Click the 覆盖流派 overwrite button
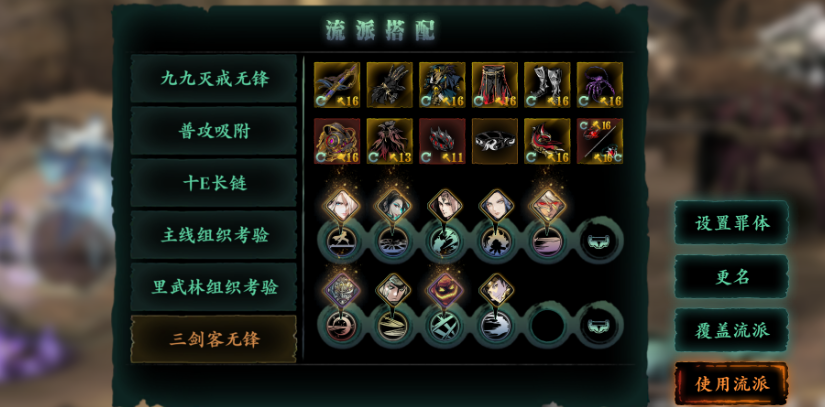The image size is (825, 407). pyautogui.click(x=732, y=330)
